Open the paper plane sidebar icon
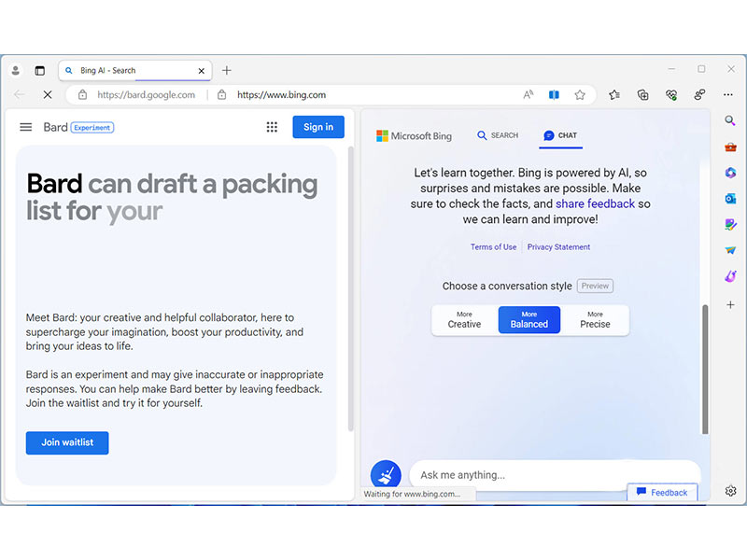Screen dimensions: 747x560 pyautogui.click(x=730, y=250)
